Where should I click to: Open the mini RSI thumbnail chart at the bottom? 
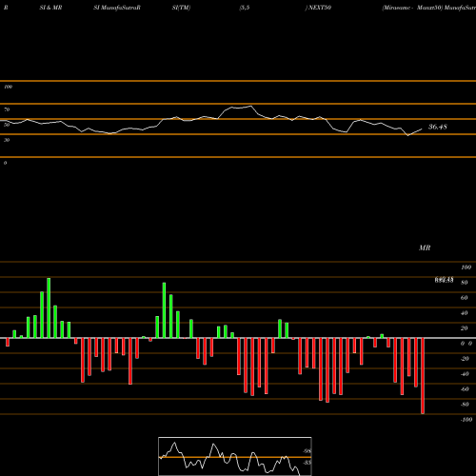click(x=235, y=456)
